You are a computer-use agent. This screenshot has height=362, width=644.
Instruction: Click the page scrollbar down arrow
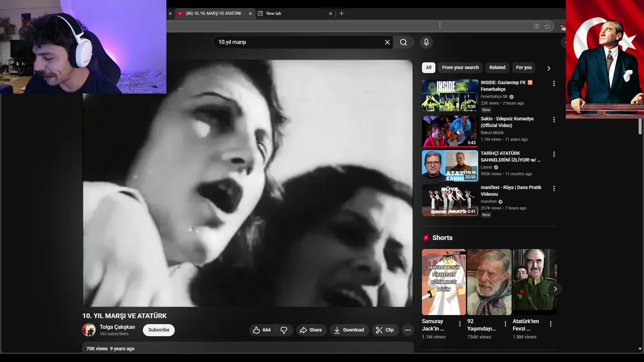[640, 348]
